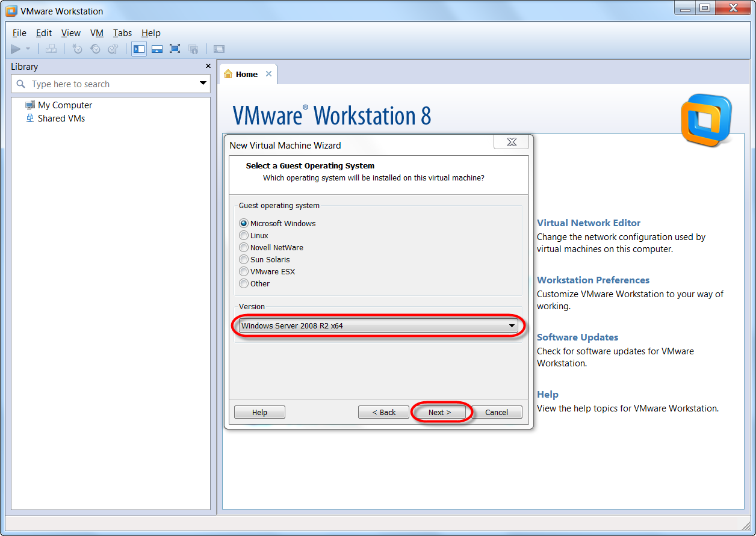Click the magnifier icon in Library search

[21, 84]
